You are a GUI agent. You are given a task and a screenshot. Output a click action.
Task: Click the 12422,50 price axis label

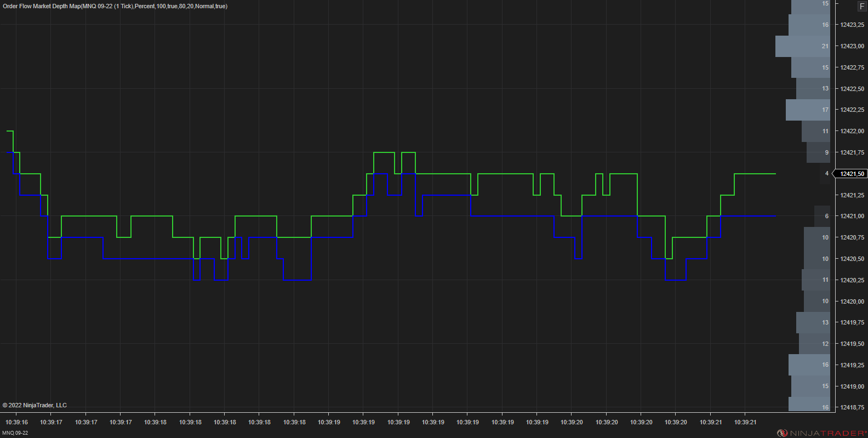(x=852, y=89)
